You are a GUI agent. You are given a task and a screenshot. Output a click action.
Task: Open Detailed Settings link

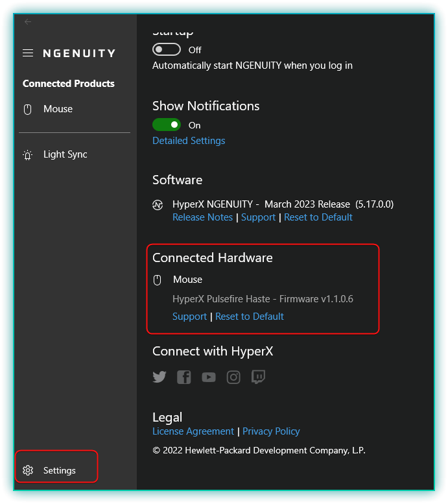(x=189, y=141)
